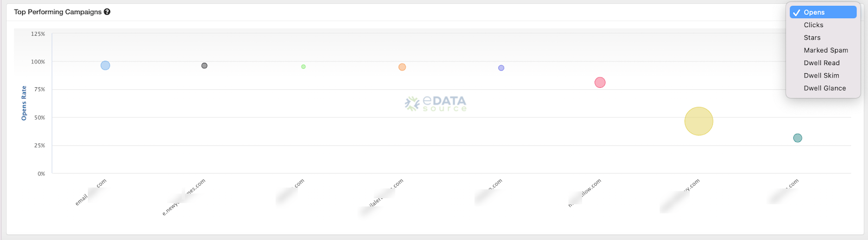The image size is (868, 240).
Task: Click the Opens Rate axis title
Action: (x=24, y=103)
